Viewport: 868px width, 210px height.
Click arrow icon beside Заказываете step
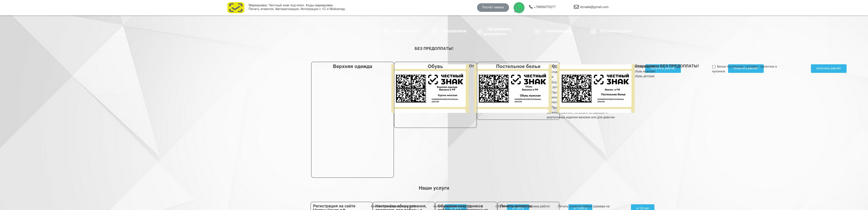[386, 31]
